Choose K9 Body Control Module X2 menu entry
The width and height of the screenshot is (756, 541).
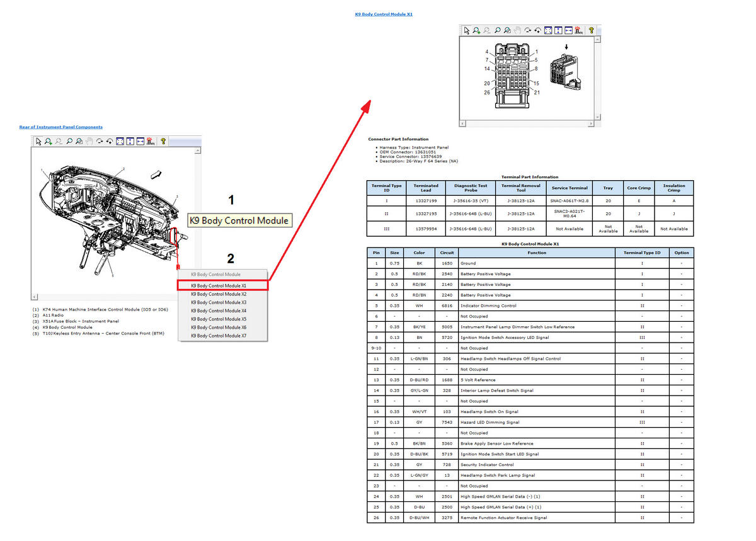(x=223, y=294)
